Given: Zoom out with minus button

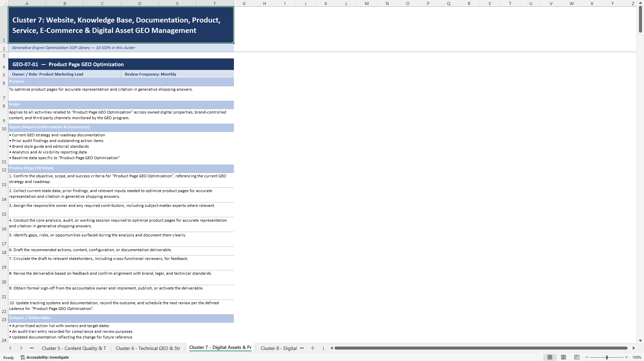Looking at the screenshot, I should [587, 357].
